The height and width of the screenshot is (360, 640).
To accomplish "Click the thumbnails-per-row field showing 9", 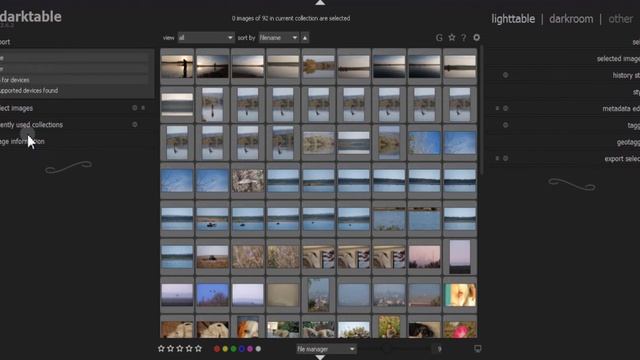I will tap(439, 349).
